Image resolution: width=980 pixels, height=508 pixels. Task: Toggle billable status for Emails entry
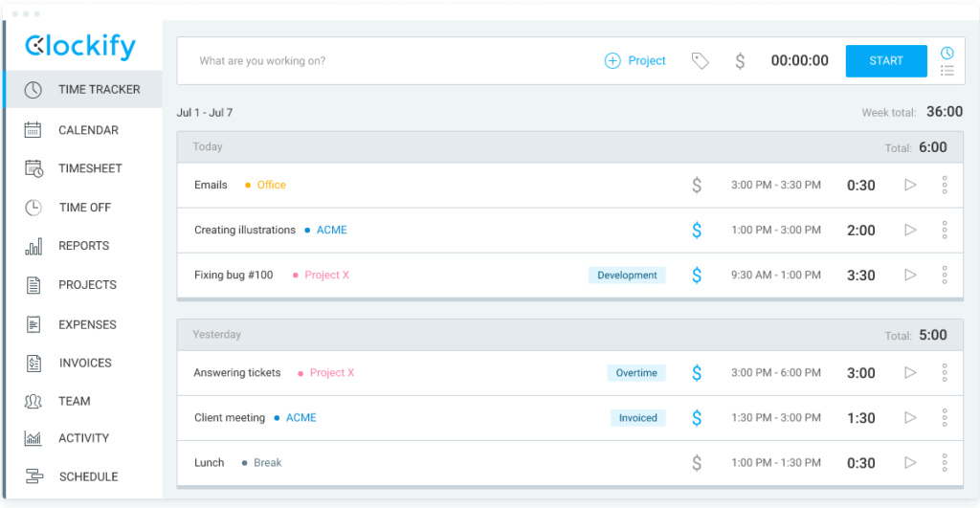[x=697, y=185]
